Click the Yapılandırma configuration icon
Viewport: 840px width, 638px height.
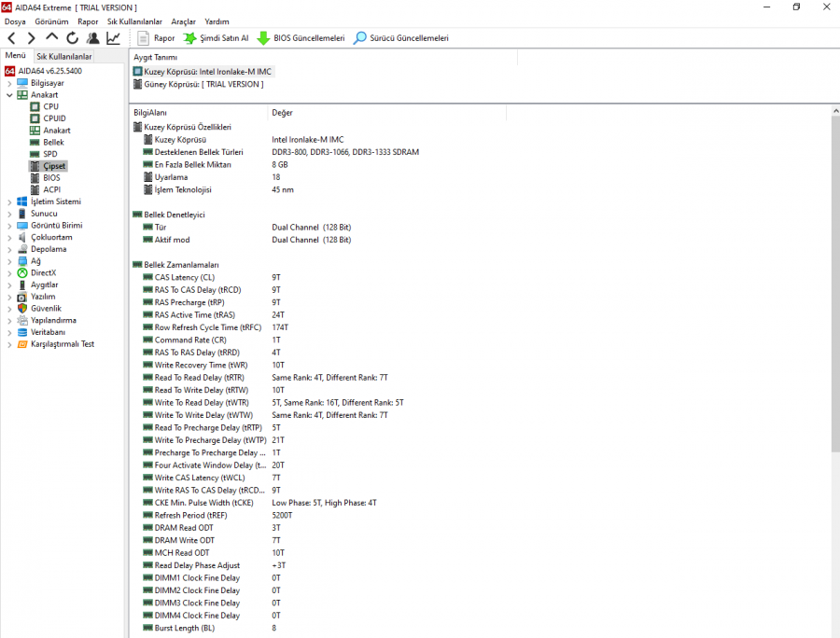click(22, 321)
